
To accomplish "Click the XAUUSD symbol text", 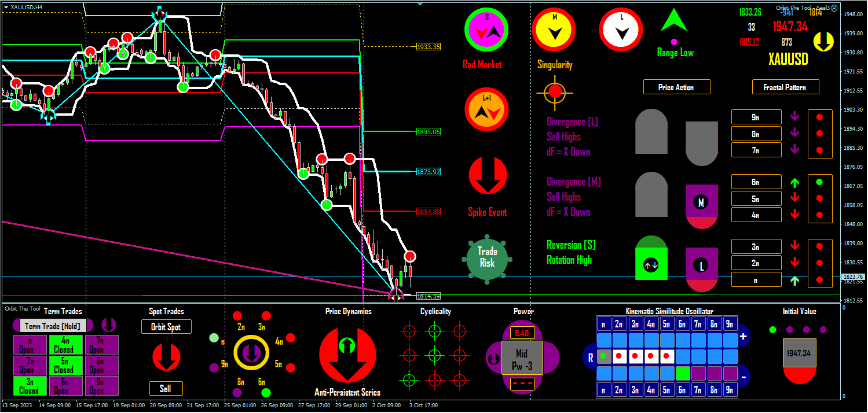I will tap(788, 59).
